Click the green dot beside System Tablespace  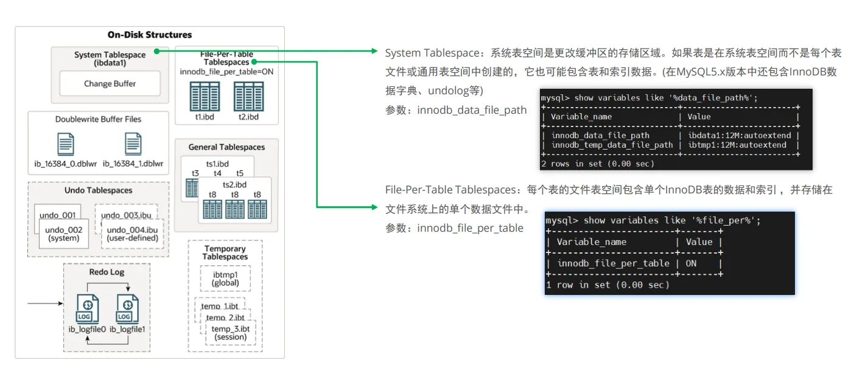(x=156, y=52)
